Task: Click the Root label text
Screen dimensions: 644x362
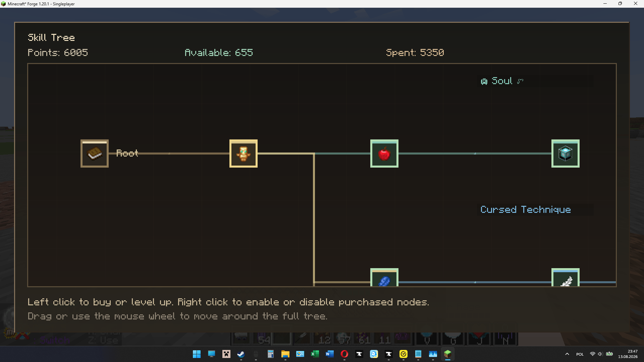Action: point(127,153)
